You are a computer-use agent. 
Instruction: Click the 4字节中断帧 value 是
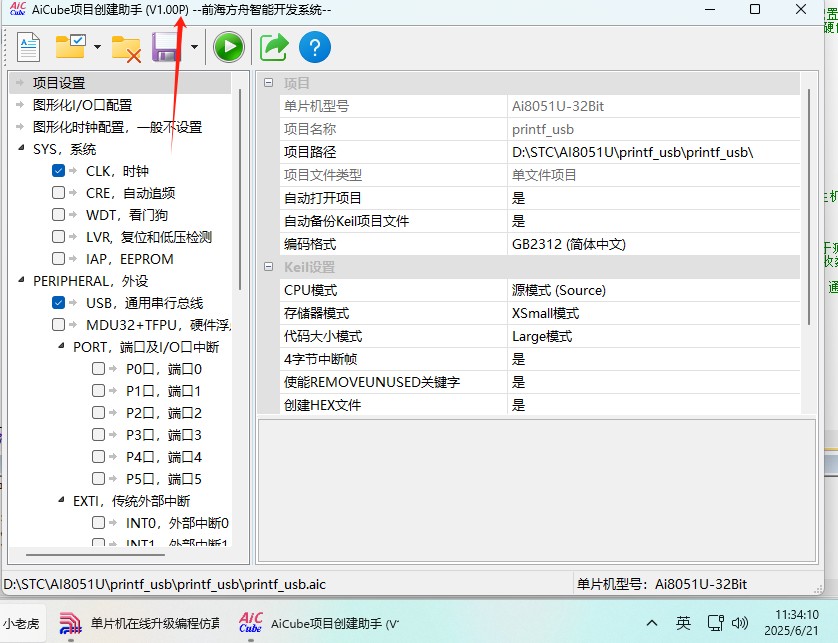point(654,359)
